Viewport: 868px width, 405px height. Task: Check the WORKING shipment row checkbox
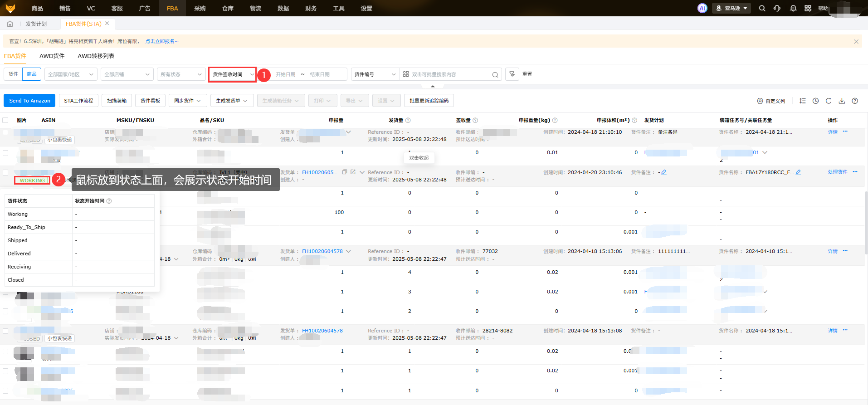tap(5, 173)
